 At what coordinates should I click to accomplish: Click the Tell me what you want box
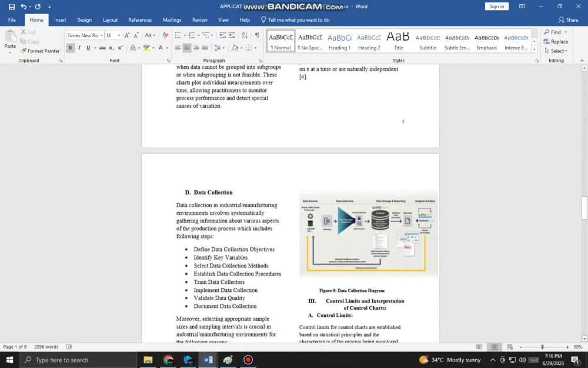pos(295,20)
